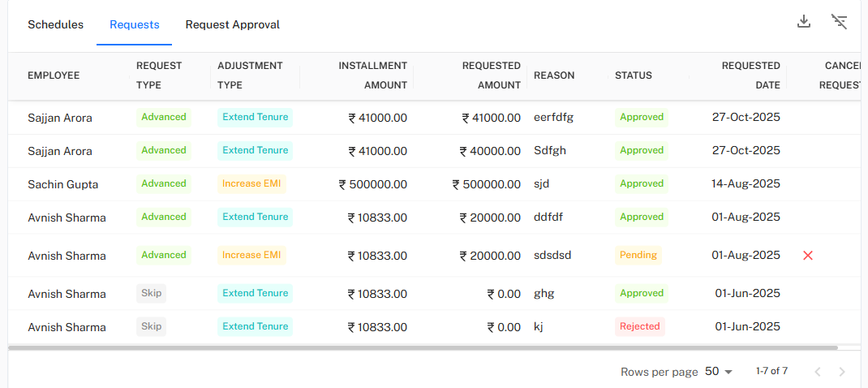
Task: Sort by Requested Date column header
Action: [x=750, y=75]
